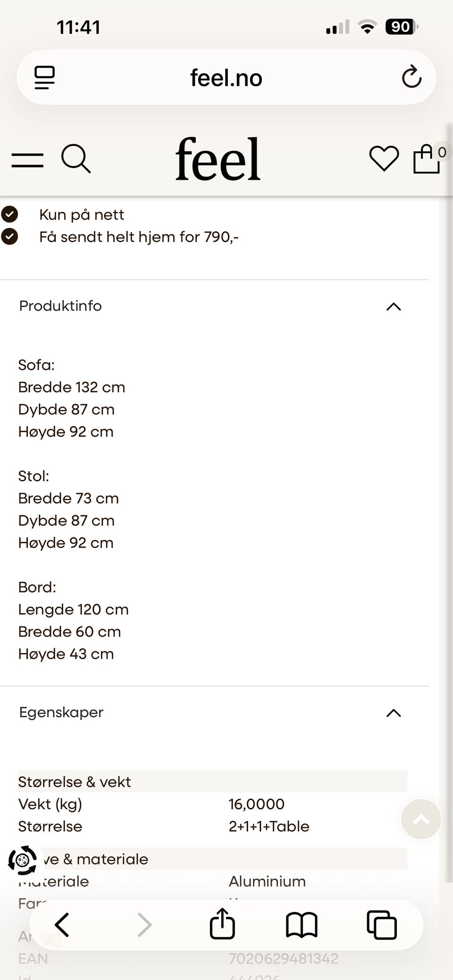Tap the Safari share icon
Viewport: 453px width, 980px height.
tap(222, 924)
